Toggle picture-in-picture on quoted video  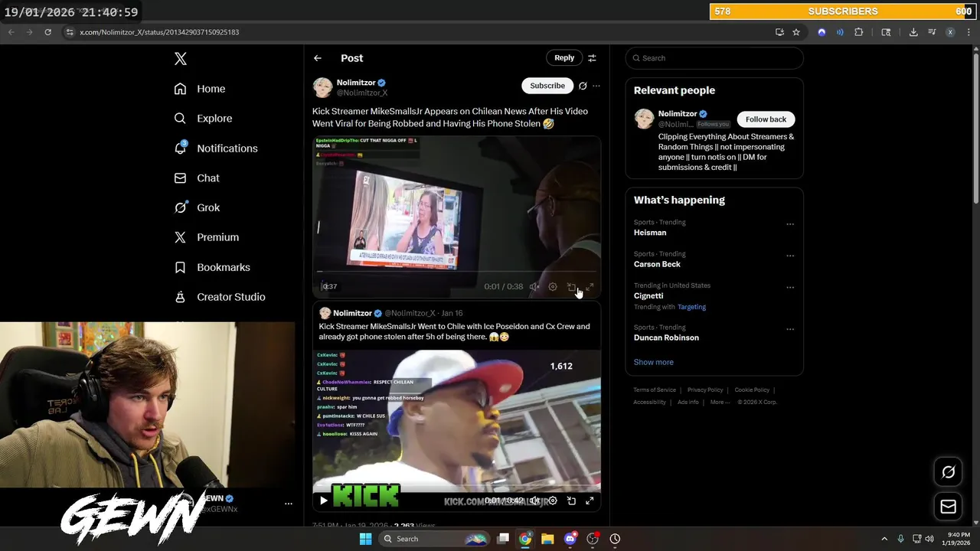point(571,500)
